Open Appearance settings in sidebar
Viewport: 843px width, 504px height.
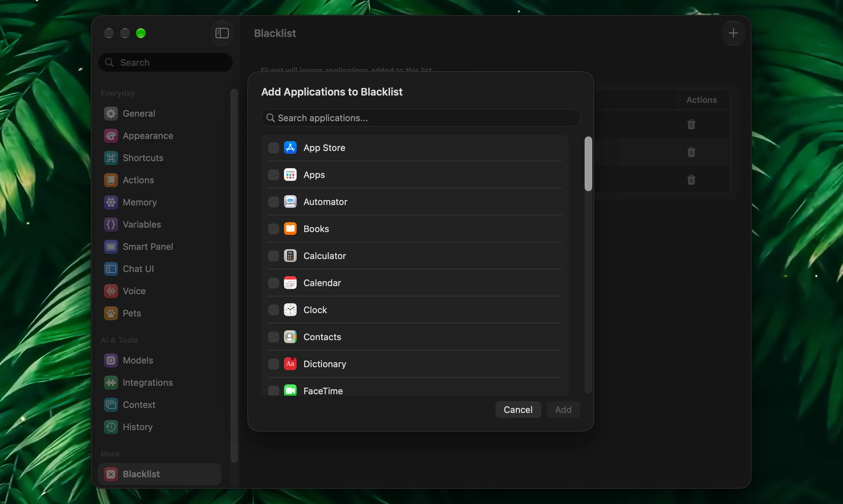tap(159, 136)
